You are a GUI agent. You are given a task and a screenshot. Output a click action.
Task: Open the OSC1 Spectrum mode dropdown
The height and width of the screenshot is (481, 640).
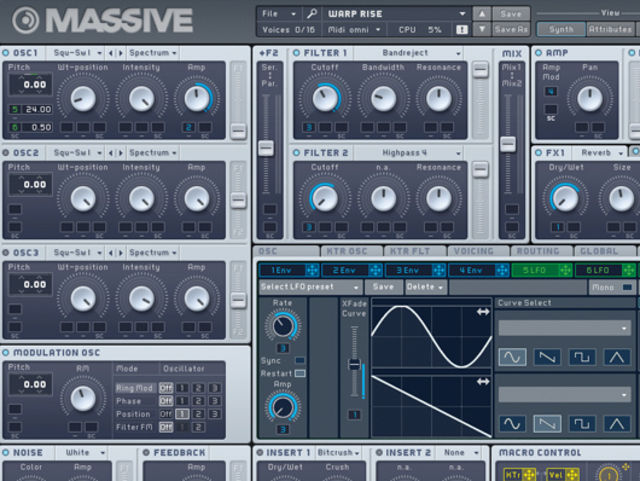tap(153, 53)
